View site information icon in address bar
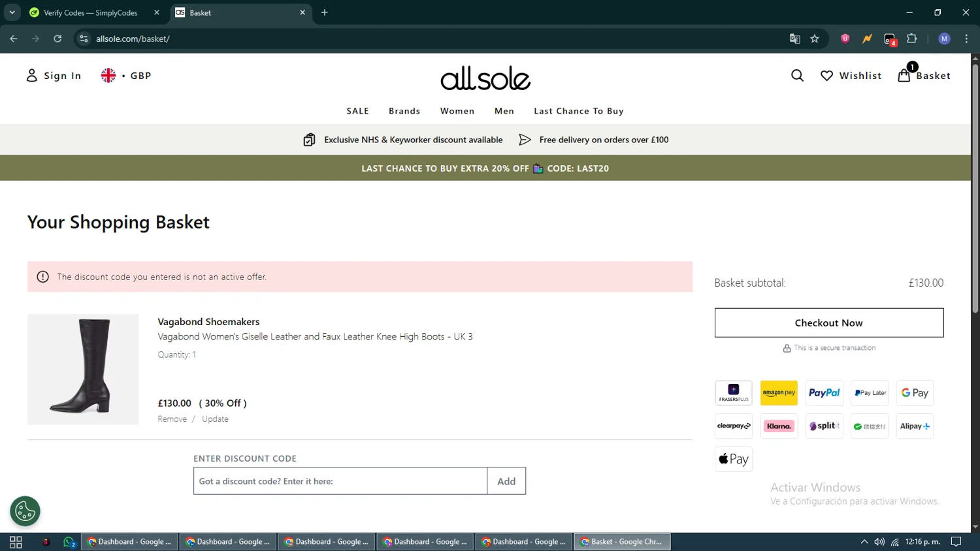Viewport: 980px width, 551px height. [x=84, y=39]
